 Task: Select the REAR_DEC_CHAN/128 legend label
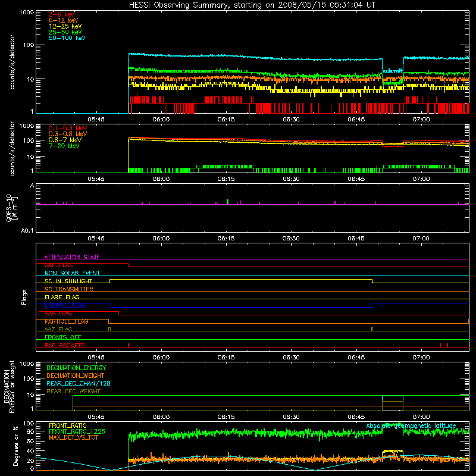79,383
